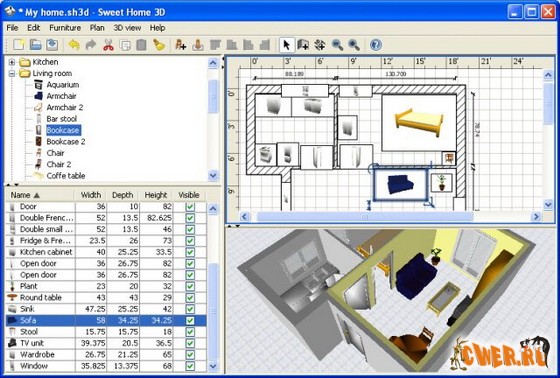Viewport: 560px width, 378px height.
Task: Select Aquarium in the catalog tree
Action: [62, 85]
